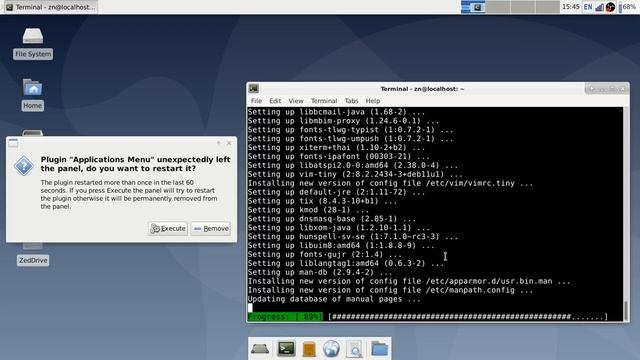Image resolution: width=640 pixels, height=360 pixels.
Task: Click line 'Setting up hunspell-sv-se'
Action: [353, 237]
